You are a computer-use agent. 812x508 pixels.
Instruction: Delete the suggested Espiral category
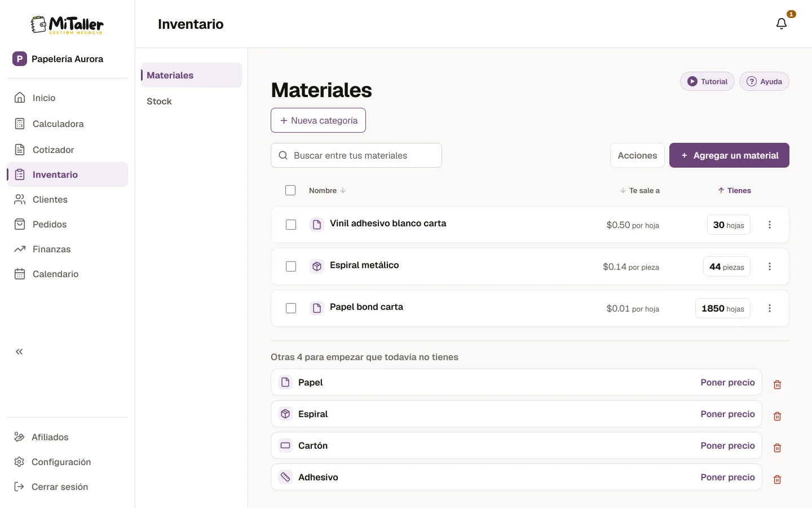pyautogui.click(x=777, y=416)
